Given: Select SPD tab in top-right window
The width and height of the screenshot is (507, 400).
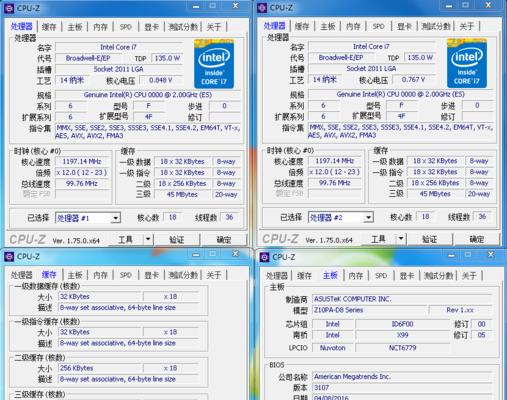Looking at the screenshot, I should point(379,26).
